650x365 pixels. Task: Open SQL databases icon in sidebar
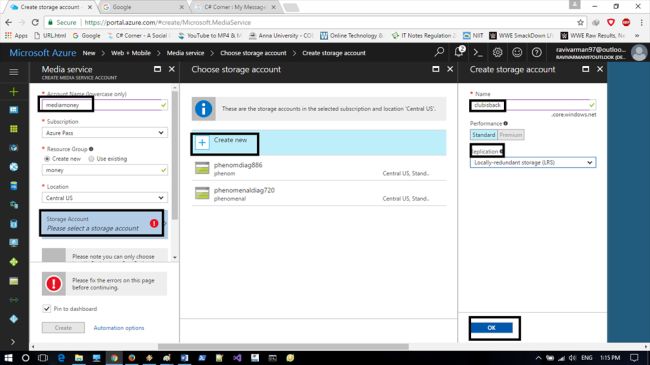[x=14, y=186]
